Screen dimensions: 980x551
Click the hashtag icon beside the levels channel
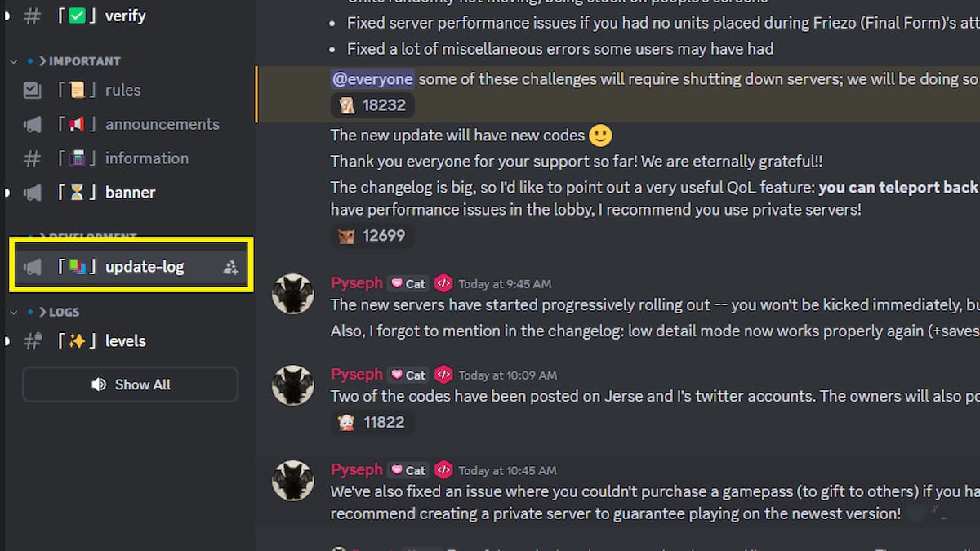[x=32, y=341]
